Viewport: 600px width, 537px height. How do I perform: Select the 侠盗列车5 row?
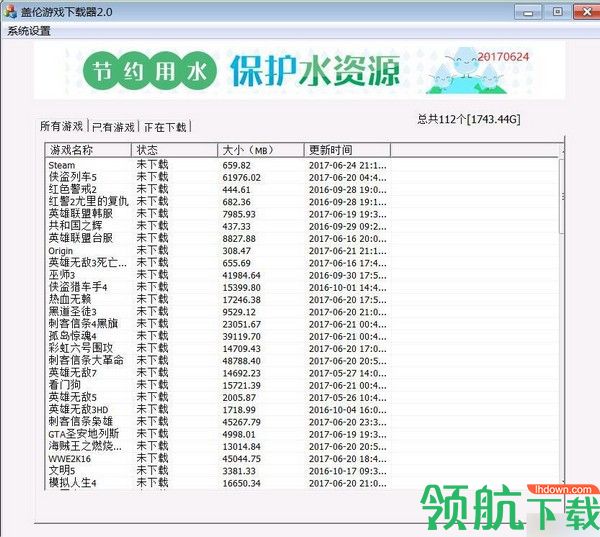(302, 178)
